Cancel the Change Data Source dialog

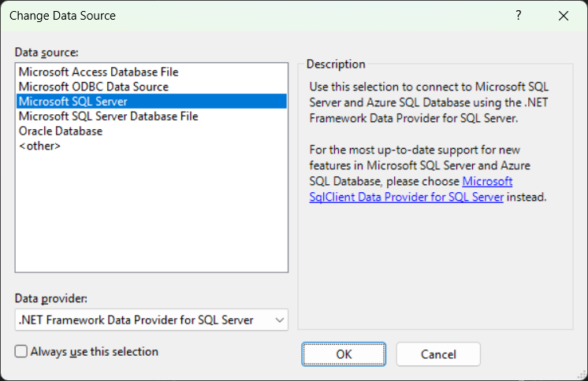pyautogui.click(x=438, y=354)
